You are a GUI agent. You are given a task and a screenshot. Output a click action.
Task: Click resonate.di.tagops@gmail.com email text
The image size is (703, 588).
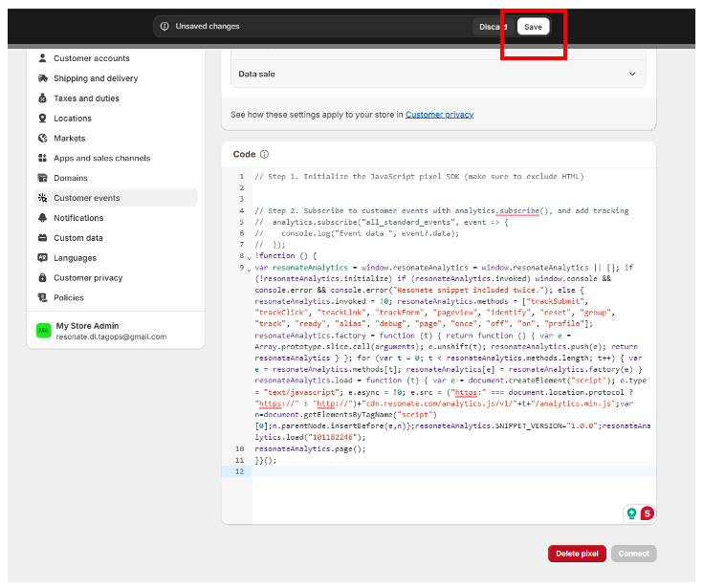point(111,337)
